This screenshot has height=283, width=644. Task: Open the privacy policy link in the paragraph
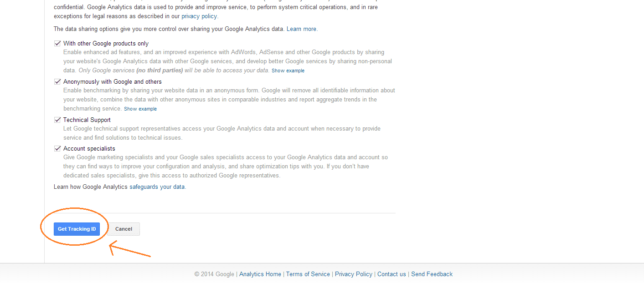tap(199, 16)
